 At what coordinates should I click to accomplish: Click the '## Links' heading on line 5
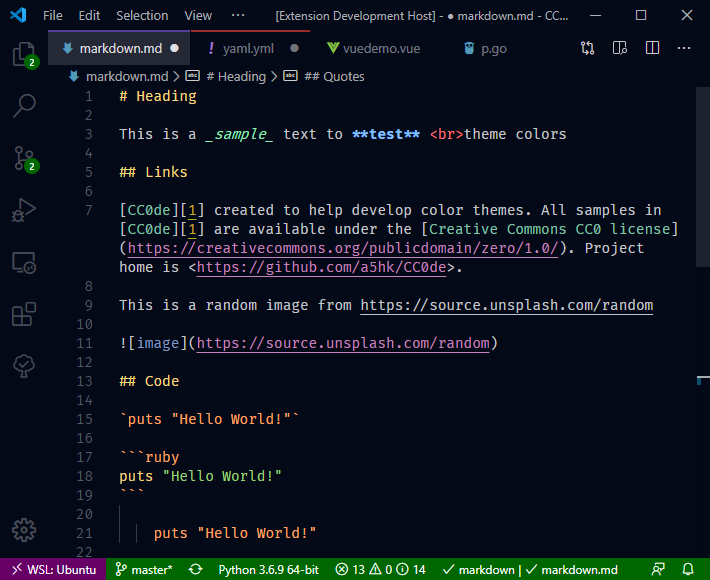[x=153, y=173]
